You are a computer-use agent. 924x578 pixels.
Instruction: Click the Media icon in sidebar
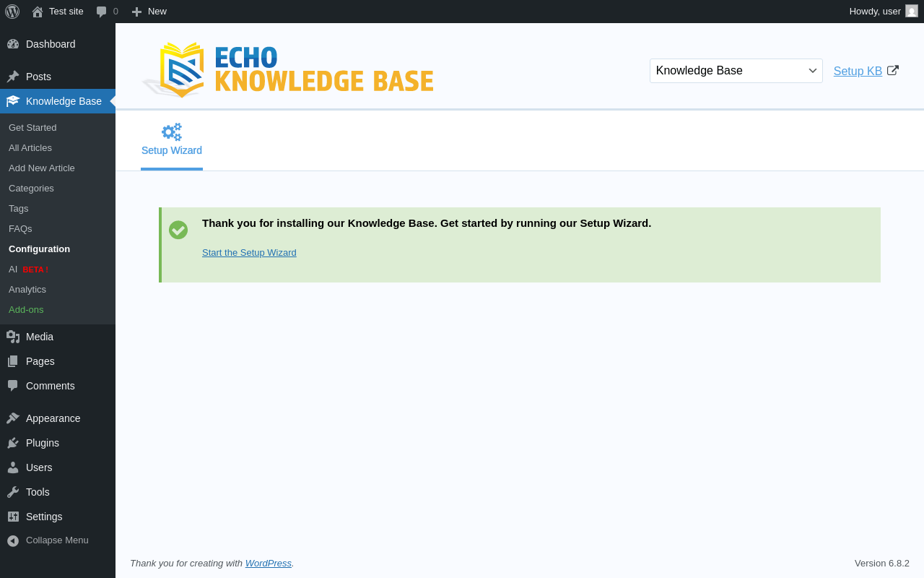coord(13,337)
